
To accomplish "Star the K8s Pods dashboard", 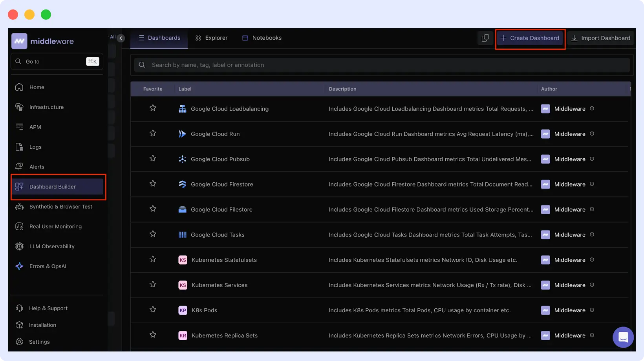I will coord(153,310).
